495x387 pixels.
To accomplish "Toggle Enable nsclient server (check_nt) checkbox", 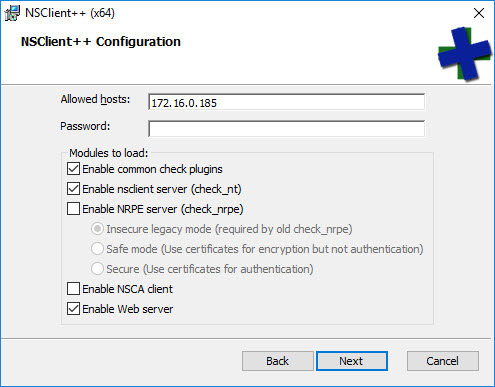I will 73,189.
